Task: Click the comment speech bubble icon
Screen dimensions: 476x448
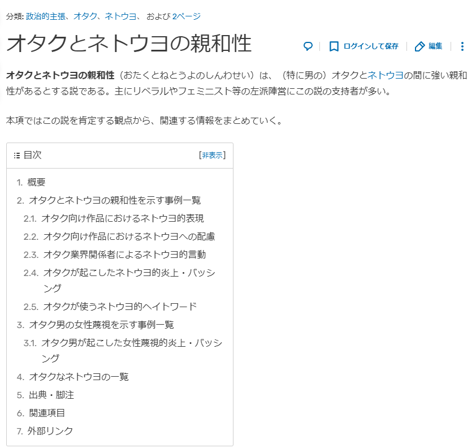Action: pyautogui.click(x=308, y=46)
